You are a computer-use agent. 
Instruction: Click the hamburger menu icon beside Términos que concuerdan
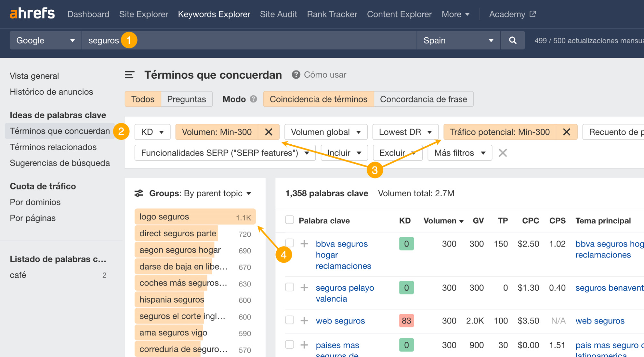point(129,74)
